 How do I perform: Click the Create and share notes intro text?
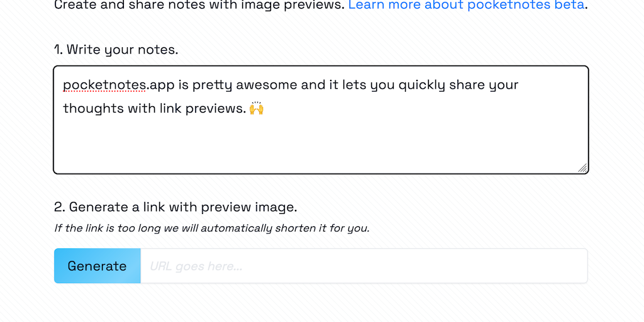[x=199, y=6]
